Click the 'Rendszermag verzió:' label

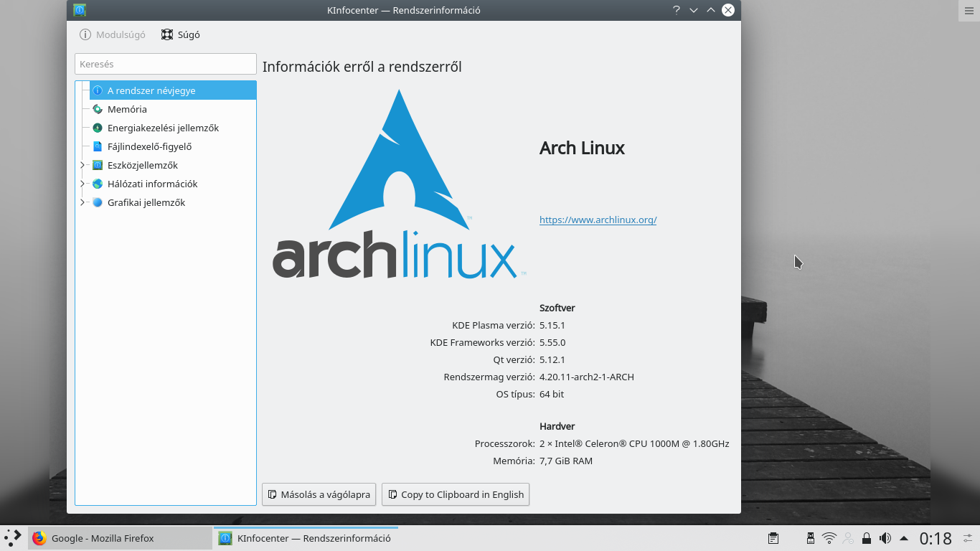tap(490, 377)
